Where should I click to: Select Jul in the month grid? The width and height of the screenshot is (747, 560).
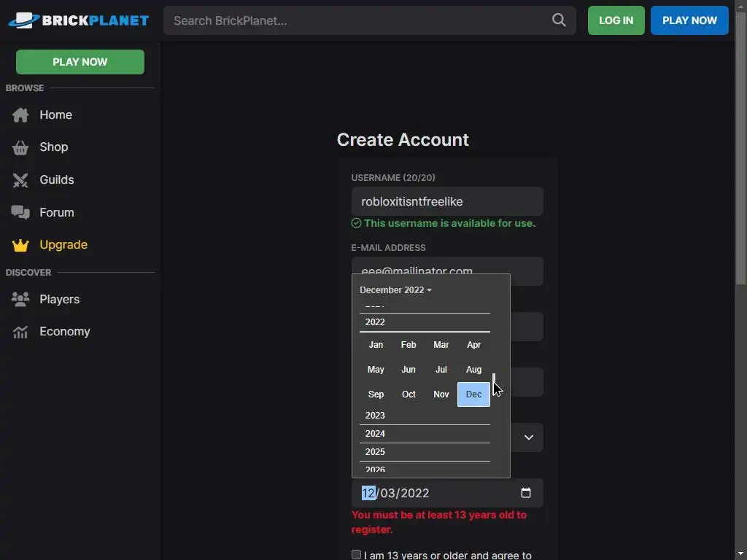pos(441,370)
